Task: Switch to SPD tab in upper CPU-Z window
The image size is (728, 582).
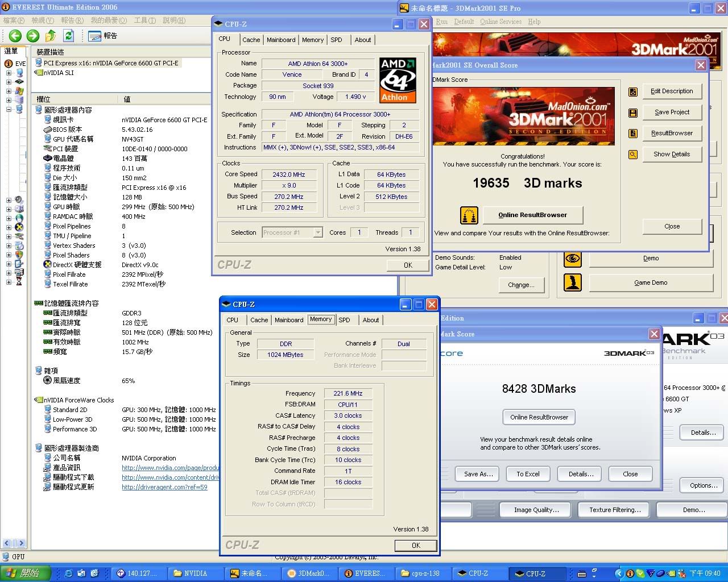Action: [x=337, y=40]
